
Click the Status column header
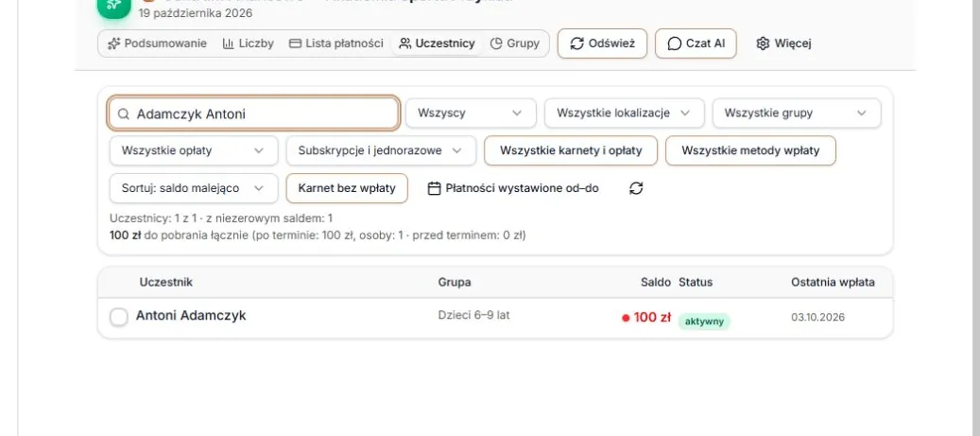696,282
